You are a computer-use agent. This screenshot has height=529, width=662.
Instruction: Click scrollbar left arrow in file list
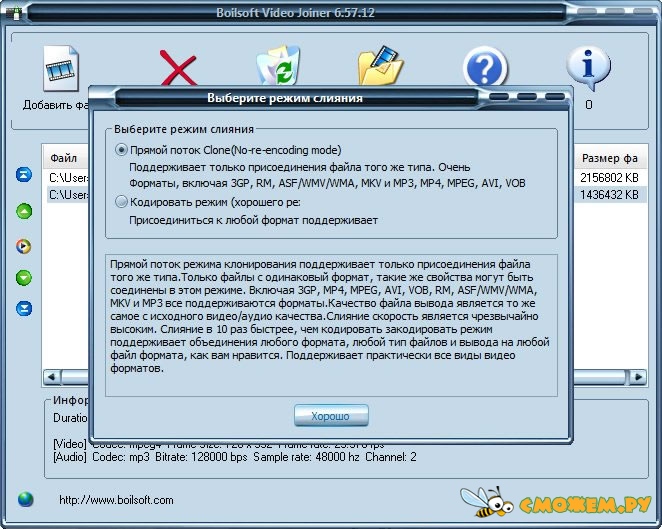(52, 377)
